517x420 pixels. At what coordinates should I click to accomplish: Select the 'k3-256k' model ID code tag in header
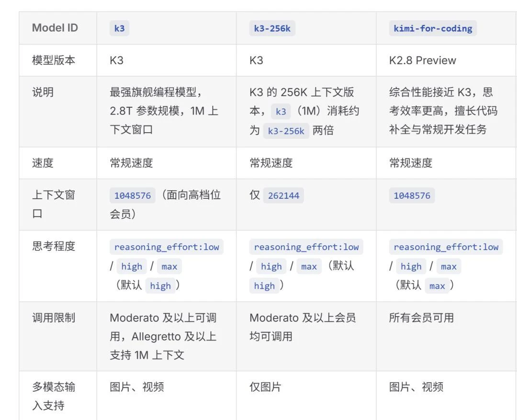[272, 28]
